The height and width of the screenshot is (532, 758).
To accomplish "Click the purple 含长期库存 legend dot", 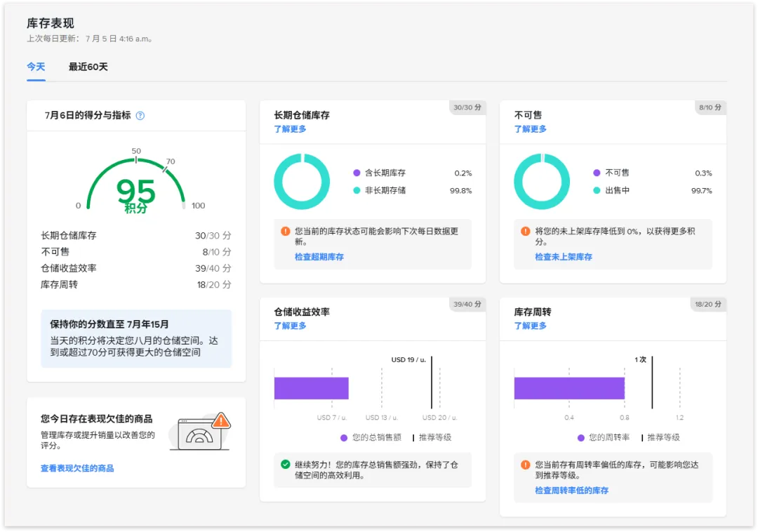I will (357, 173).
